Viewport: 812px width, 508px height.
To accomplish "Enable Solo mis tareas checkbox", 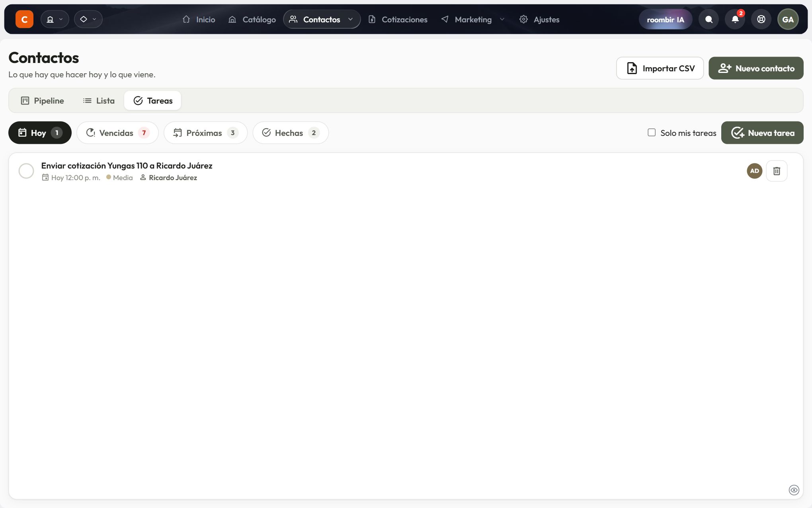I will 652,132.
